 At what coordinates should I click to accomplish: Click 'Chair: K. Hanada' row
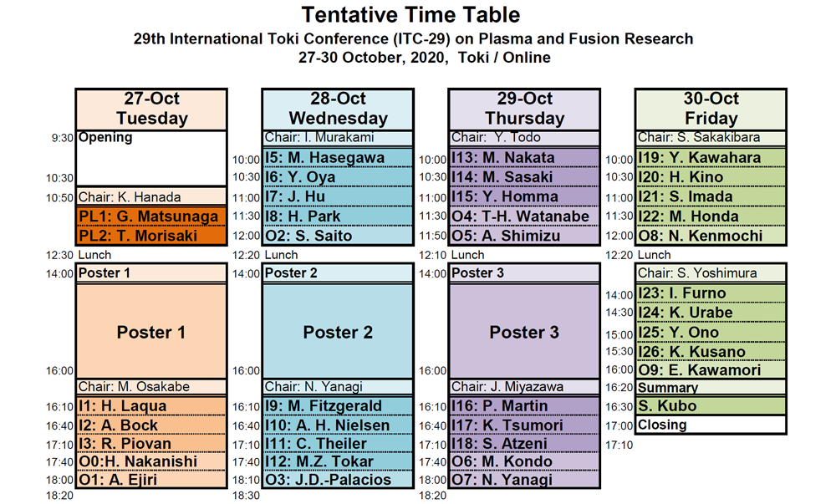151,196
